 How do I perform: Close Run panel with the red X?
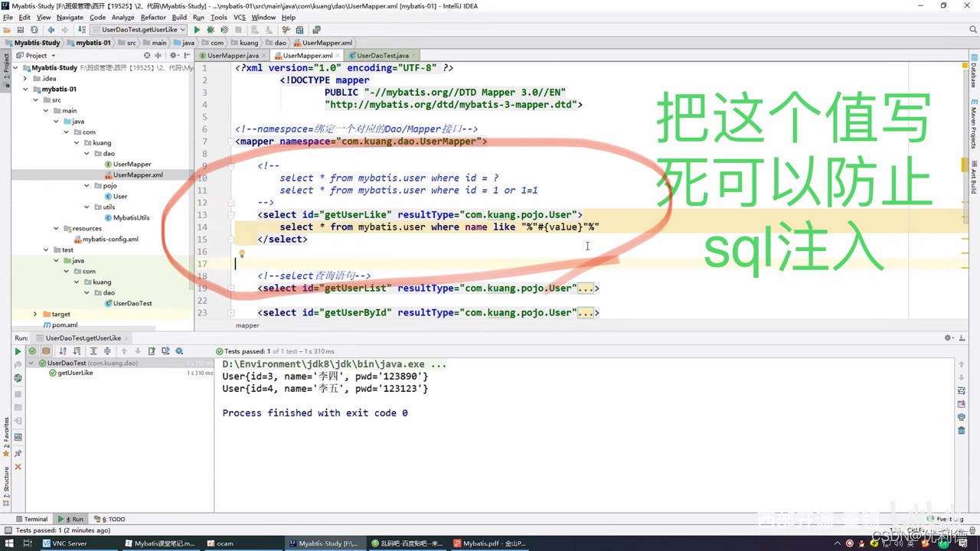tap(18, 467)
